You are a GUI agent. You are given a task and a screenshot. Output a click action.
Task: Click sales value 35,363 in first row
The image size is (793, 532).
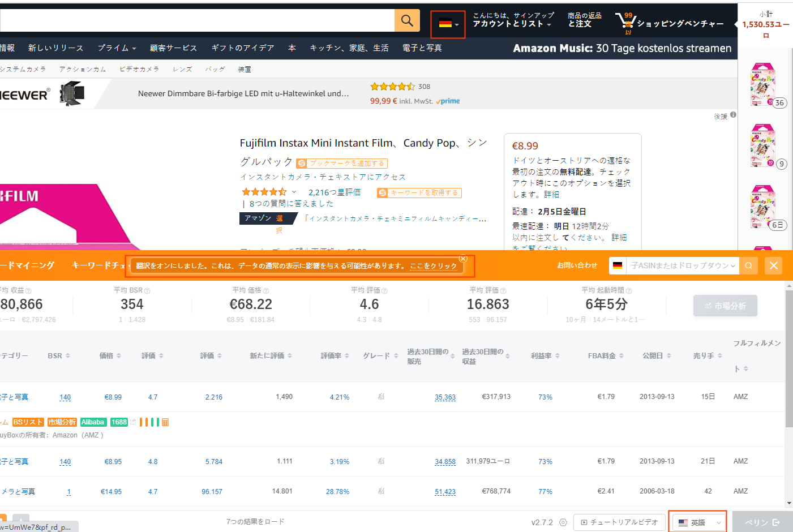point(445,397)
